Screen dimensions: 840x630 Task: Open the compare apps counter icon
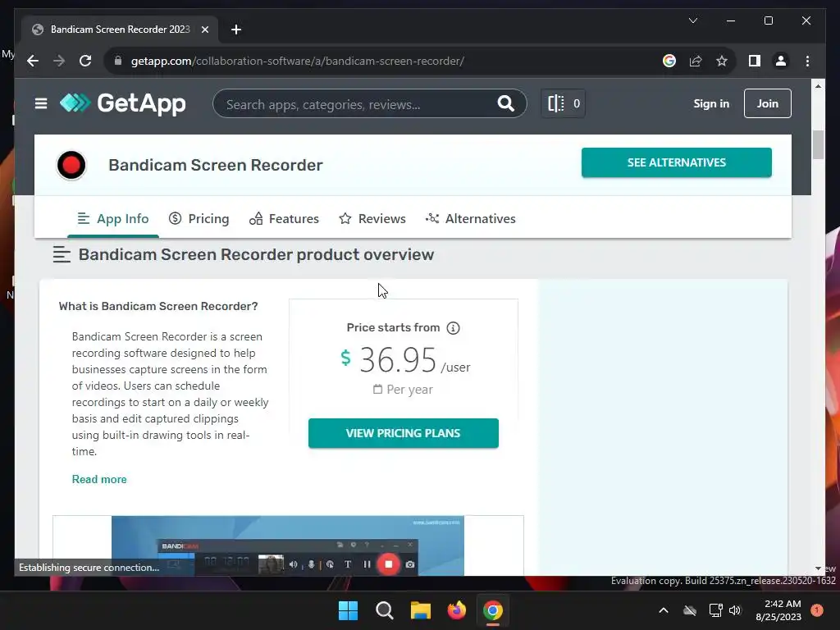click(563, 103)
